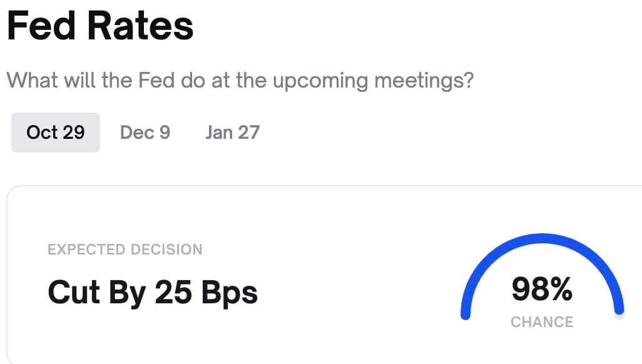Click the gray unfilled tip of the gauge
This screenshot has width=642, height=364.
(x=619, y=315)
